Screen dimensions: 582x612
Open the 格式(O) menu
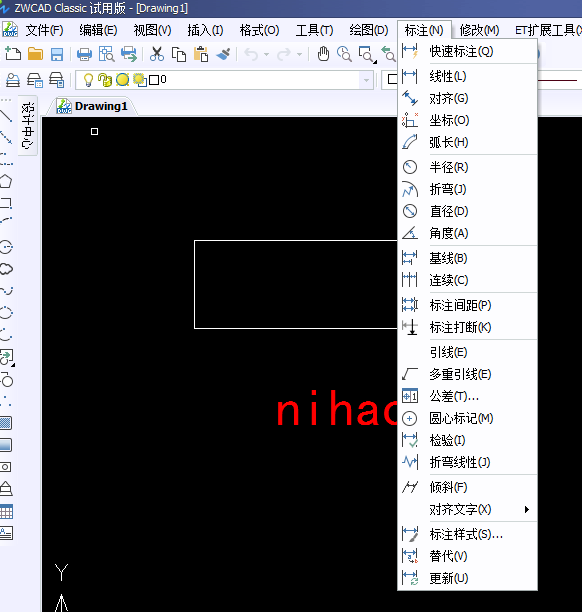[x=260, y=30]
